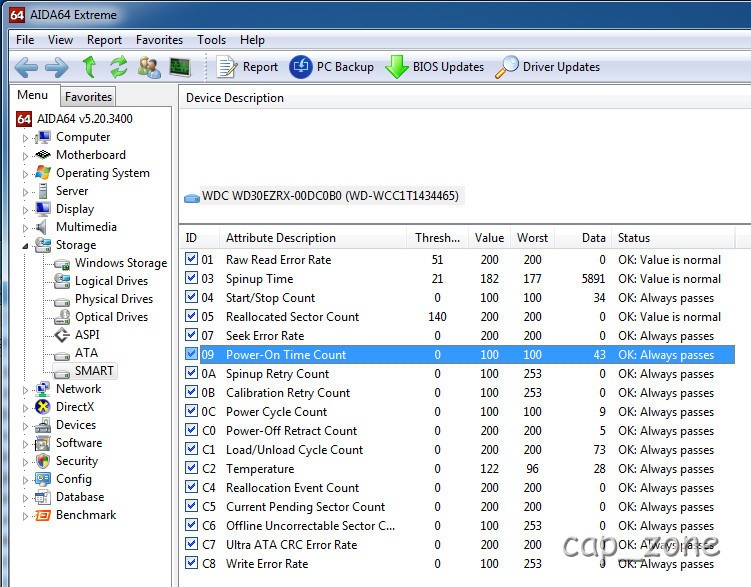Open Physical Drives under Storage
Screen dimensions: 751x587
click(114, 299)
